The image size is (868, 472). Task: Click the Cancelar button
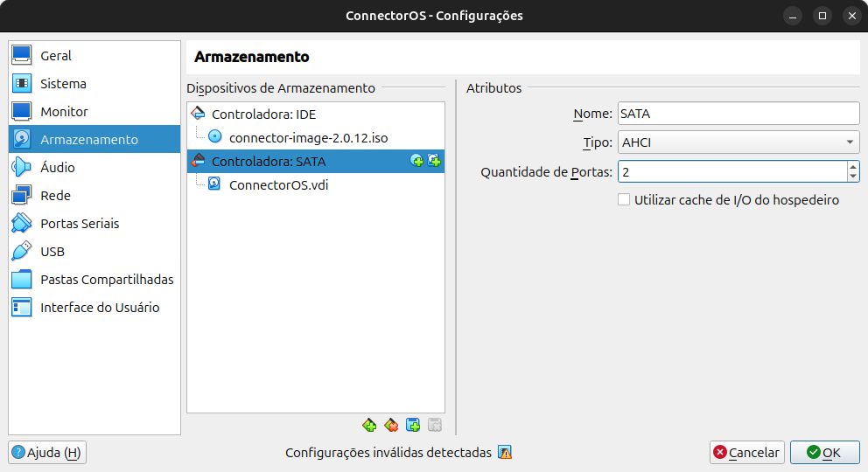coord(746,452)
